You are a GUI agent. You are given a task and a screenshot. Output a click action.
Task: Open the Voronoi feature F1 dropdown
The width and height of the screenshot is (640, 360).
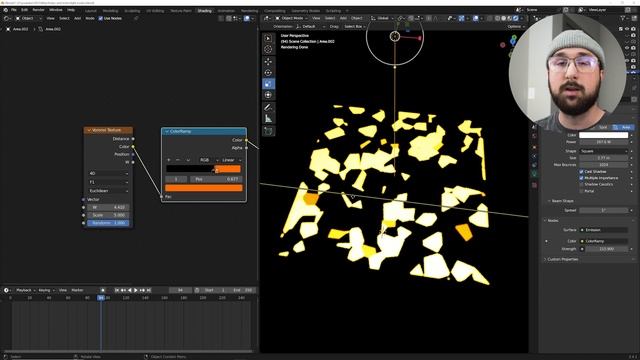pyautogui.click(x=108, y=182)
